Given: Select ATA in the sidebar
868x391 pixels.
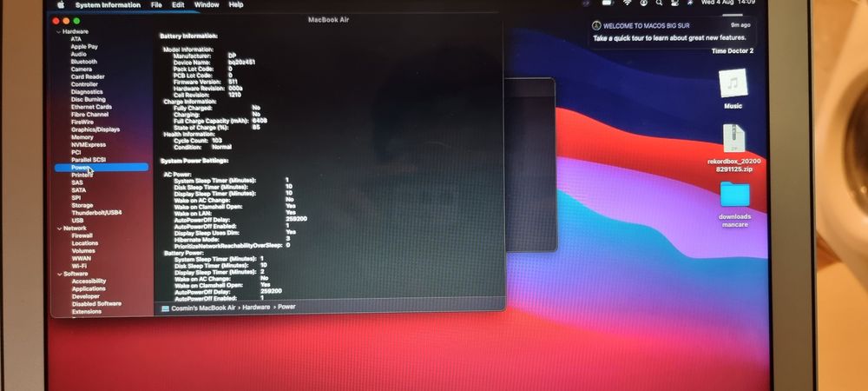Looking at the screenshot, I should click(76, 39).
